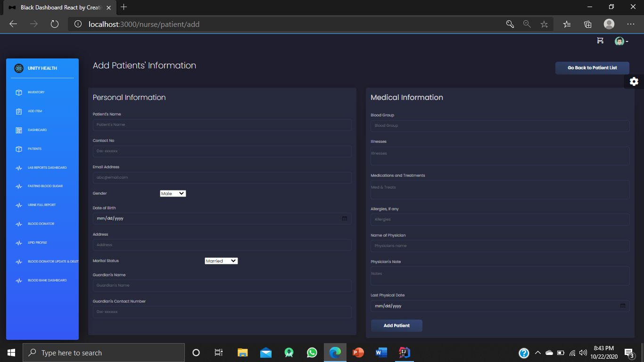Open the Marital Status dropdown

pos(221,261)
